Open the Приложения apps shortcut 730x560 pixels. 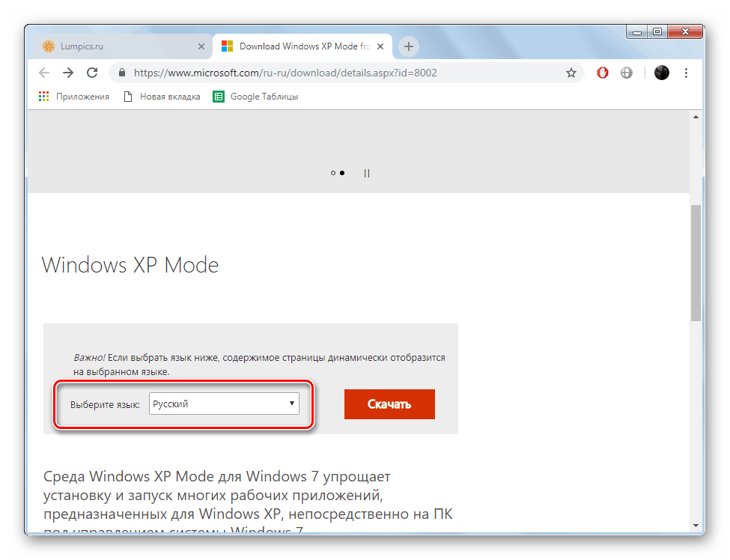(x=74, y=97)
